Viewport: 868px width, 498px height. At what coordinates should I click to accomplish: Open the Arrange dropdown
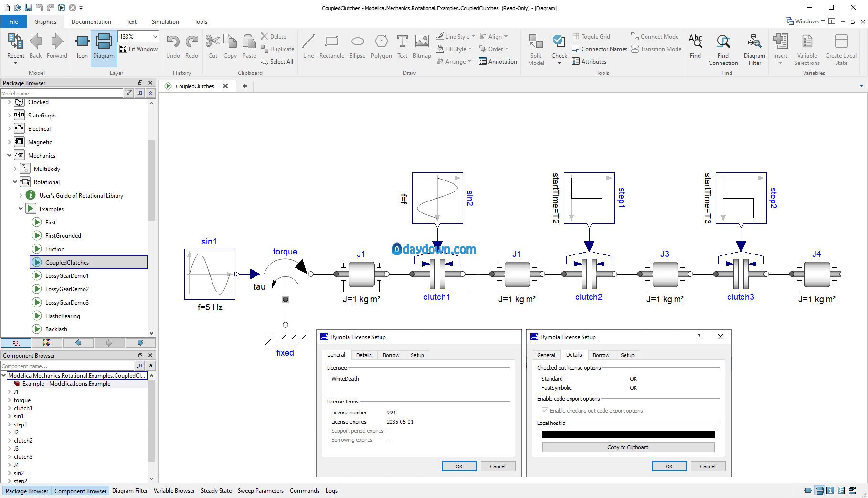pyautogui.click(x=454, y=62)
